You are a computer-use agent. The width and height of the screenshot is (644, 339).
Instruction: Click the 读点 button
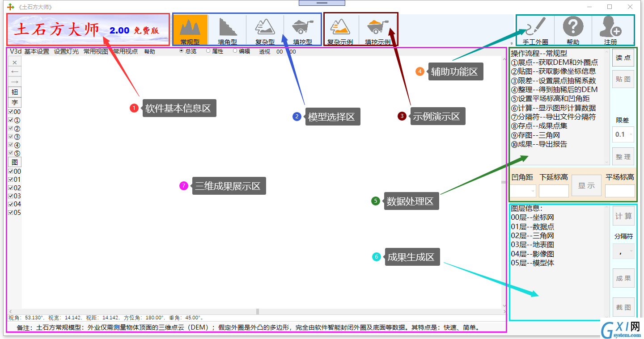pos(623,58)
